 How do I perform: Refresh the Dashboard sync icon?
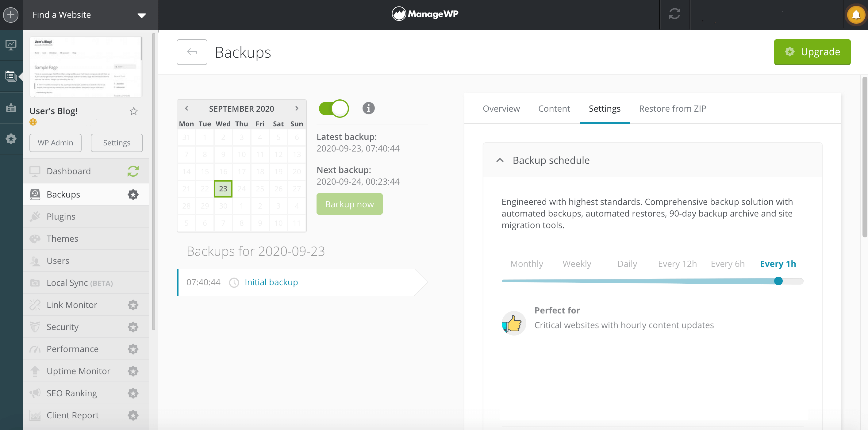(x=133, y=171)
